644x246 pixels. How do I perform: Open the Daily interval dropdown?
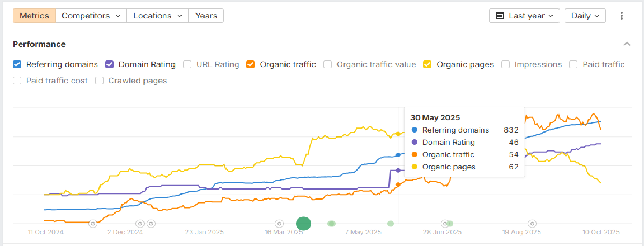[585, 16]
